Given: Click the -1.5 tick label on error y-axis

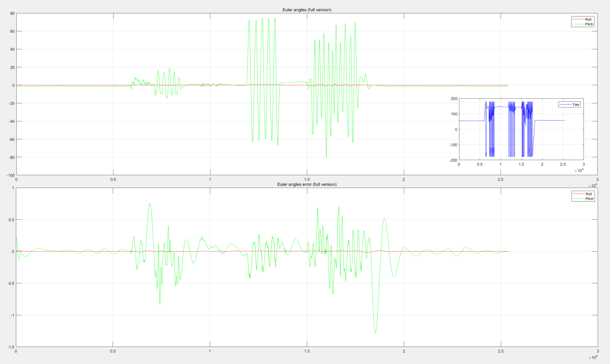Looking at the screenshot, I should pyautogui.click(x=11, y=347).
